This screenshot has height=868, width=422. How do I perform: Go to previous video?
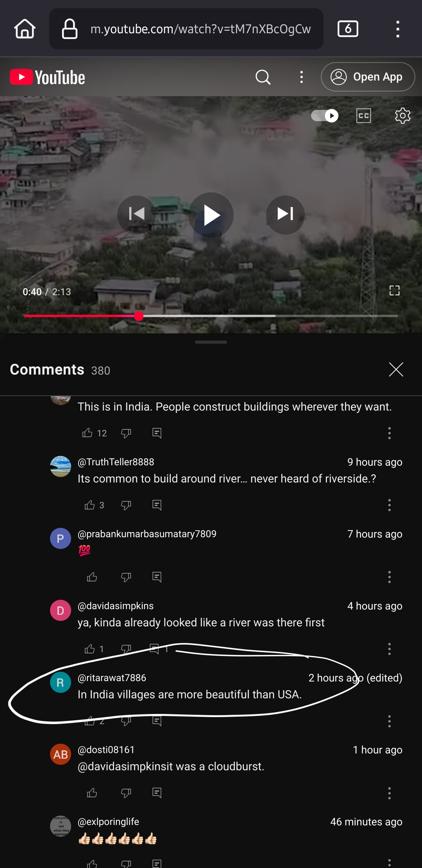pyautogui.click(x=136, y=215)
